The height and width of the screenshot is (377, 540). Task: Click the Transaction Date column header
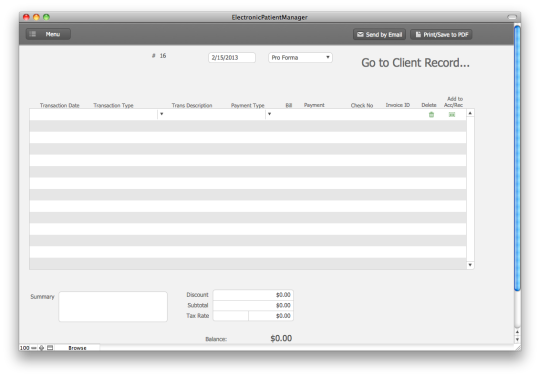point(60,105)
